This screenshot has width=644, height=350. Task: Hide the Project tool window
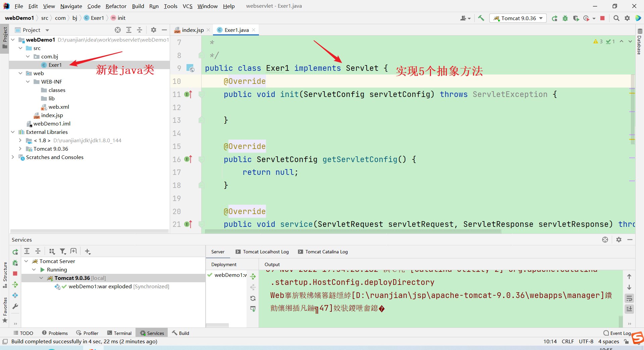(x=164, y=30)
